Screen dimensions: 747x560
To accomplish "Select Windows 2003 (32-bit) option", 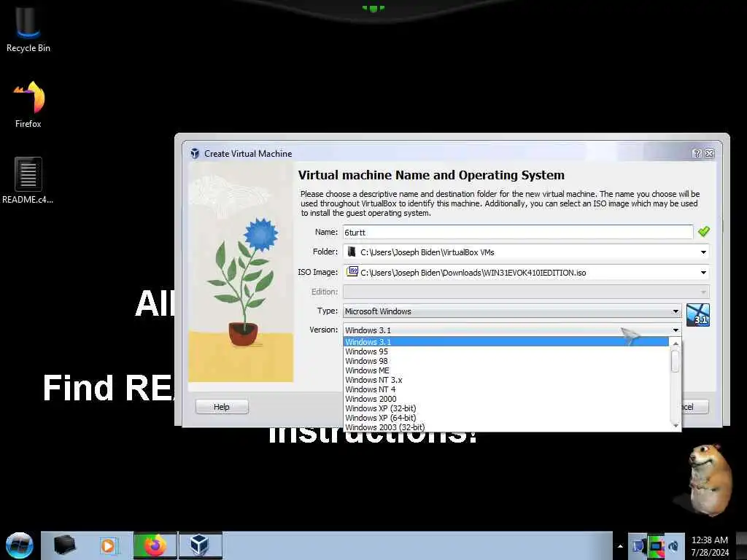I will point(506,427).
